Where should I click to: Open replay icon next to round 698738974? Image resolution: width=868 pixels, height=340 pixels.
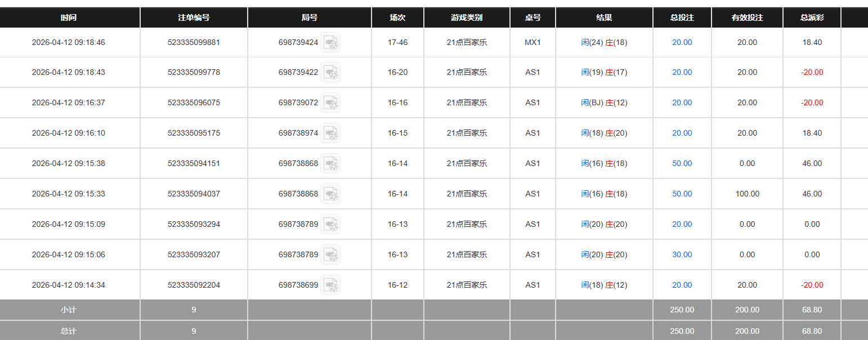330,133
